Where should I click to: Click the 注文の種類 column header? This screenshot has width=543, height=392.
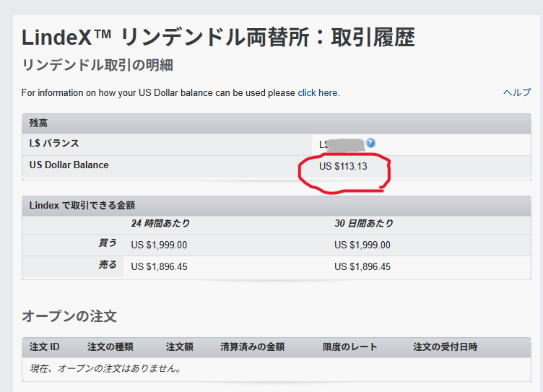point(110,347)
